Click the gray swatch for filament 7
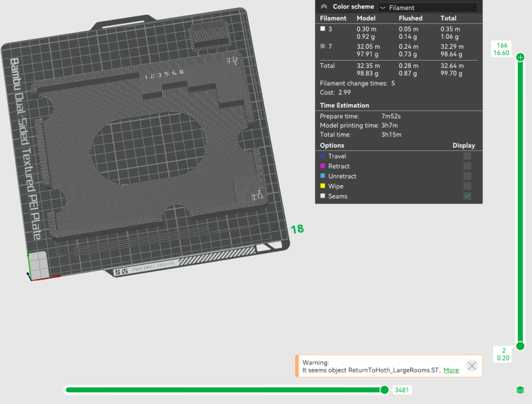 [323, 46]
